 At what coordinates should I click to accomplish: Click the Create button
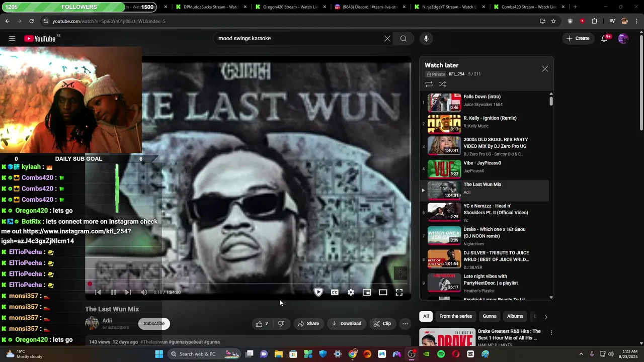[x=578, y=39]
